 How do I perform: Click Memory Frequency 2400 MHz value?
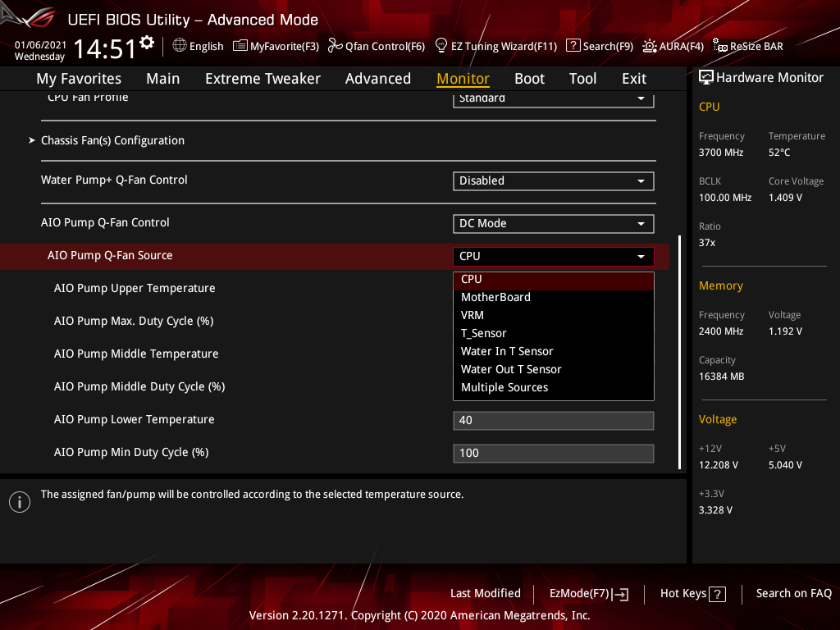720,331
